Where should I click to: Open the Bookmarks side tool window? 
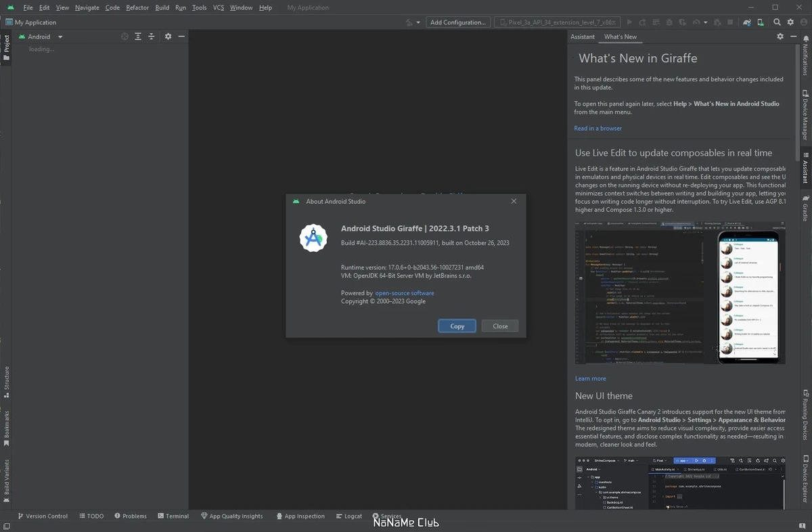pos(6,428)
